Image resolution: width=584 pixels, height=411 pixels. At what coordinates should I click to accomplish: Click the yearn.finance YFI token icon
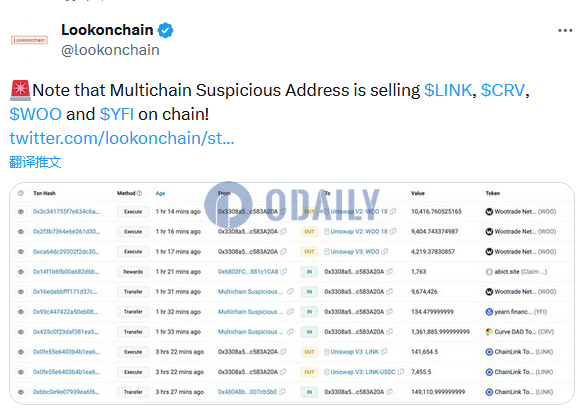pyautogui.click(x=489, y=312)
